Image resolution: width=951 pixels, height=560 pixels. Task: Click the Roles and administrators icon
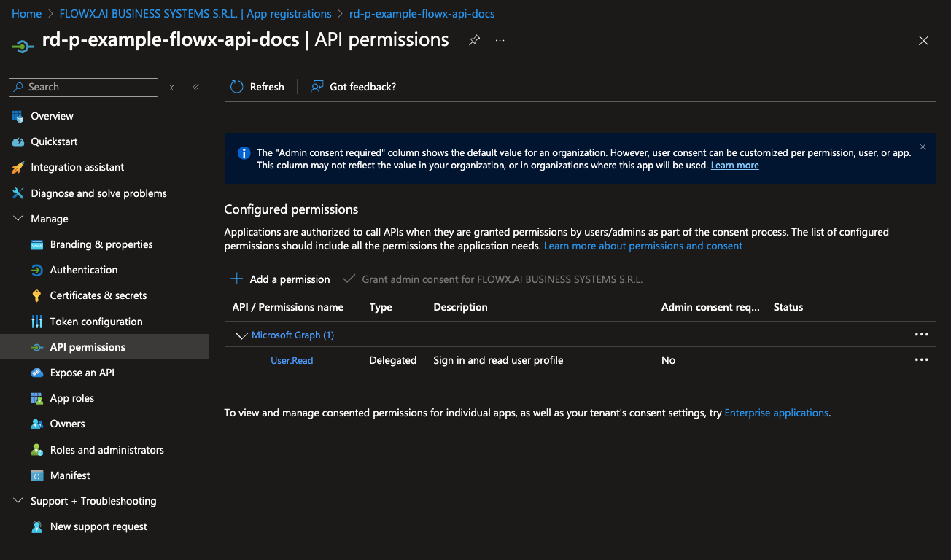click(x=36, y=450)
